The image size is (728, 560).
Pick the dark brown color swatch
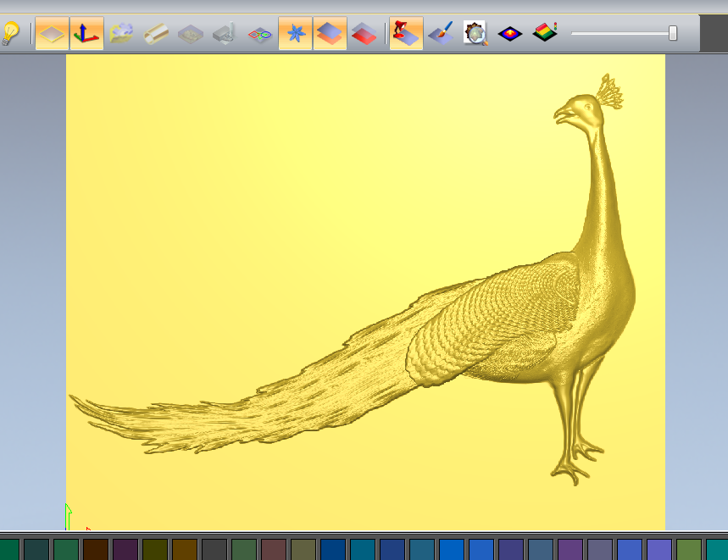[95, 550]
